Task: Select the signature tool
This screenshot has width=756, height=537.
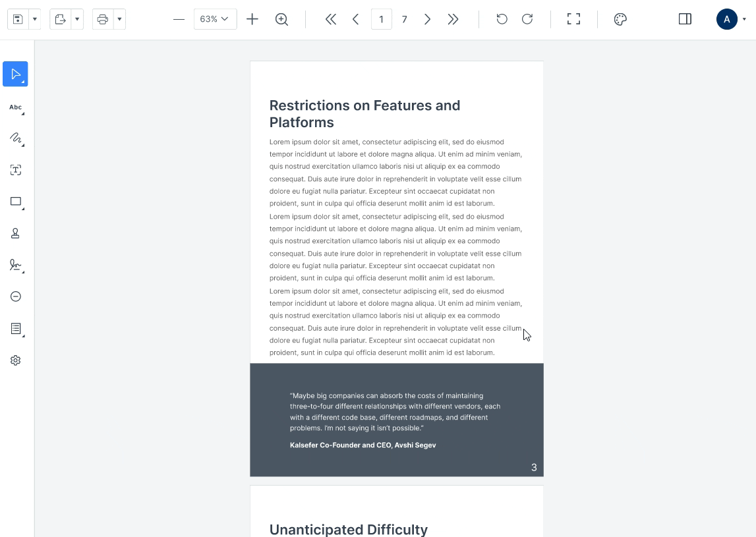Action: 15,265
